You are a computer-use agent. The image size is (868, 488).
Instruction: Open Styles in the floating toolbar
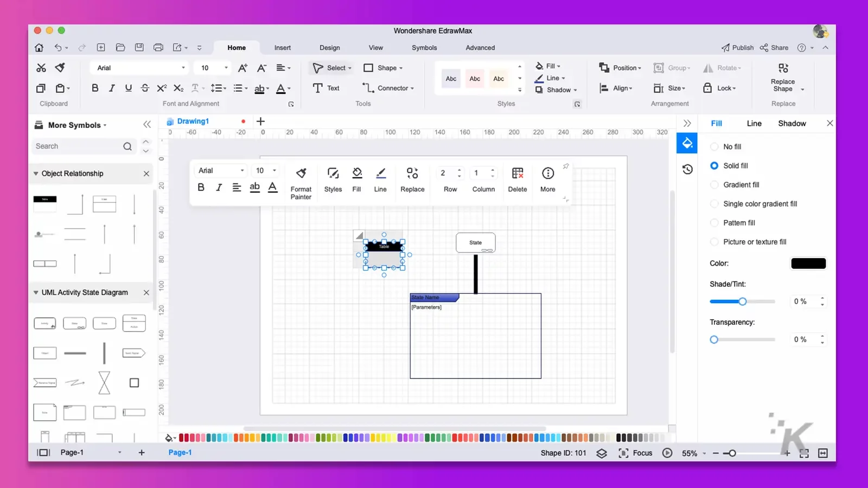333,180
